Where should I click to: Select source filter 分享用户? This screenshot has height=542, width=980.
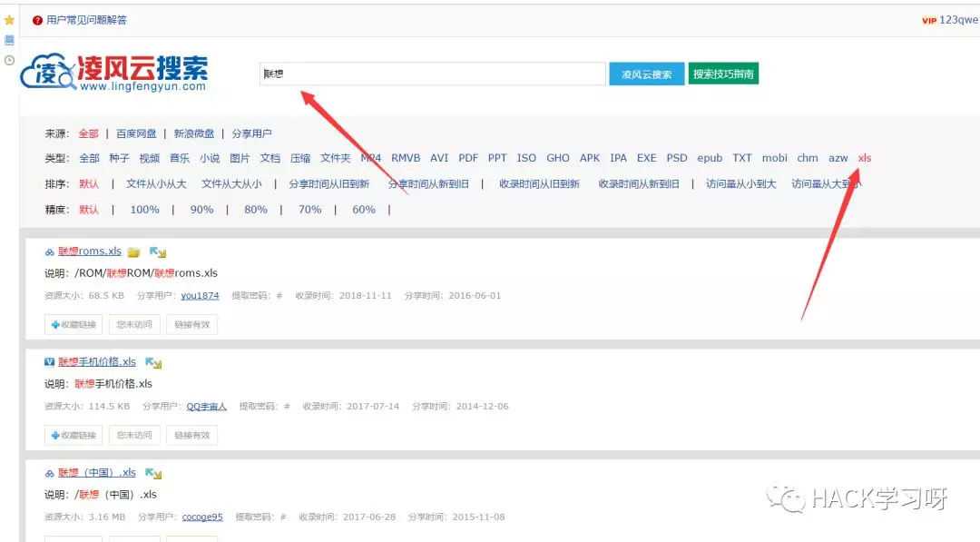point(251,133)
